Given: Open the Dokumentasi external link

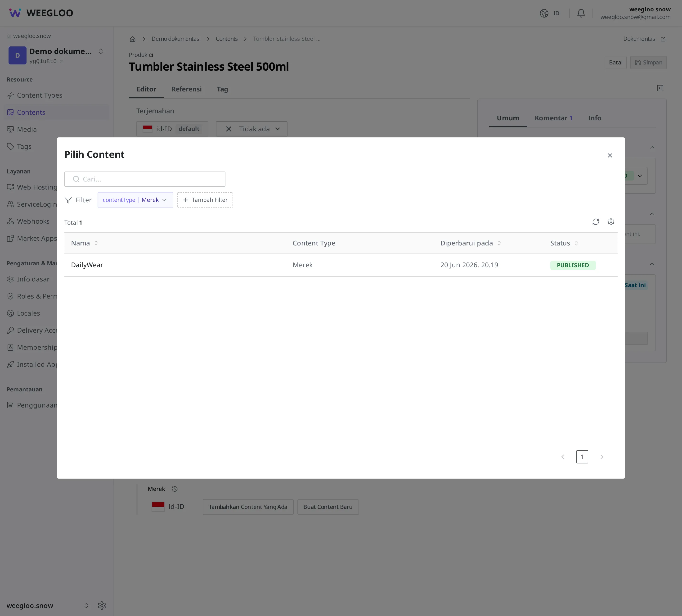Looking at the screenshot, I should coord(644,39).
